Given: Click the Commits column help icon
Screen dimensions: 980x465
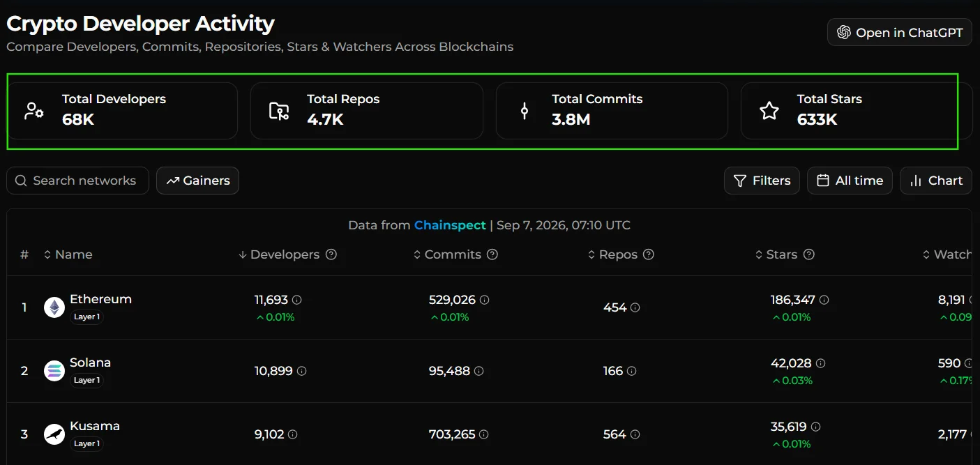Looking at the screenshot, I should coord(492,254).
